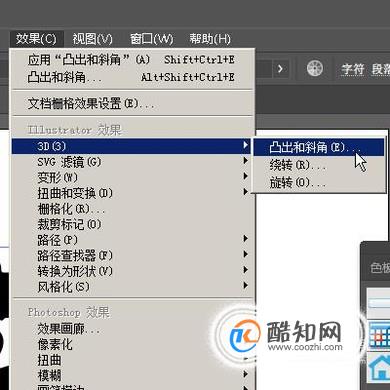The height and width of the screenshot is (390, 390).
Task: Open the 效果(C) menu
Action: [36, 39]
